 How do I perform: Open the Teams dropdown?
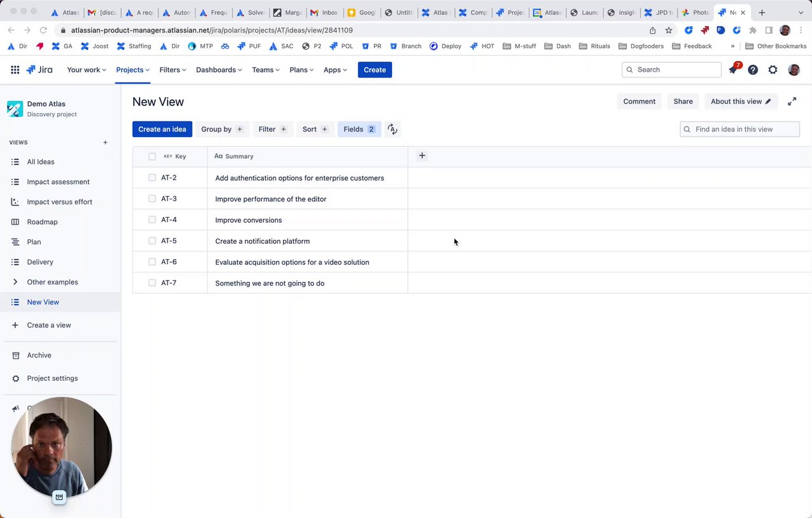tap(266, 70)
